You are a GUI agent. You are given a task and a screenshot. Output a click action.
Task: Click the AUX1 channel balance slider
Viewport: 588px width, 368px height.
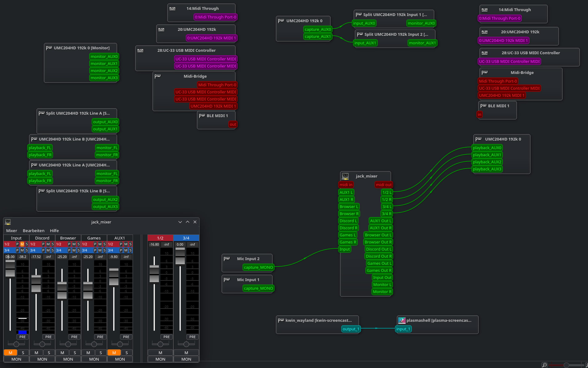(120, 344)
